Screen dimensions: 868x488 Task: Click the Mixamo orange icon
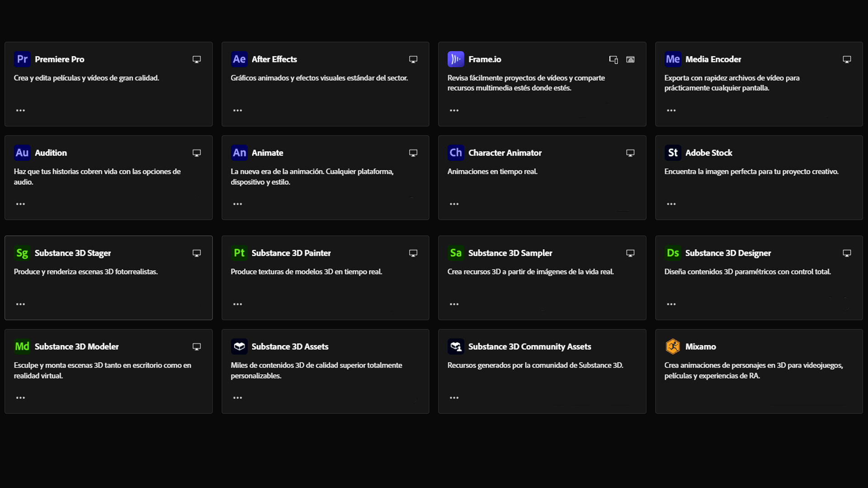tap(673, 347)
